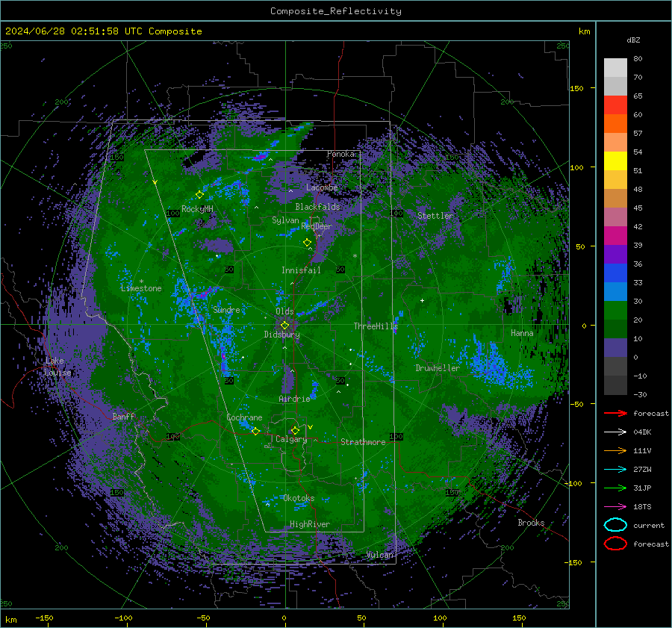
Task: Click the Brooks label
Action: (531, 523)
